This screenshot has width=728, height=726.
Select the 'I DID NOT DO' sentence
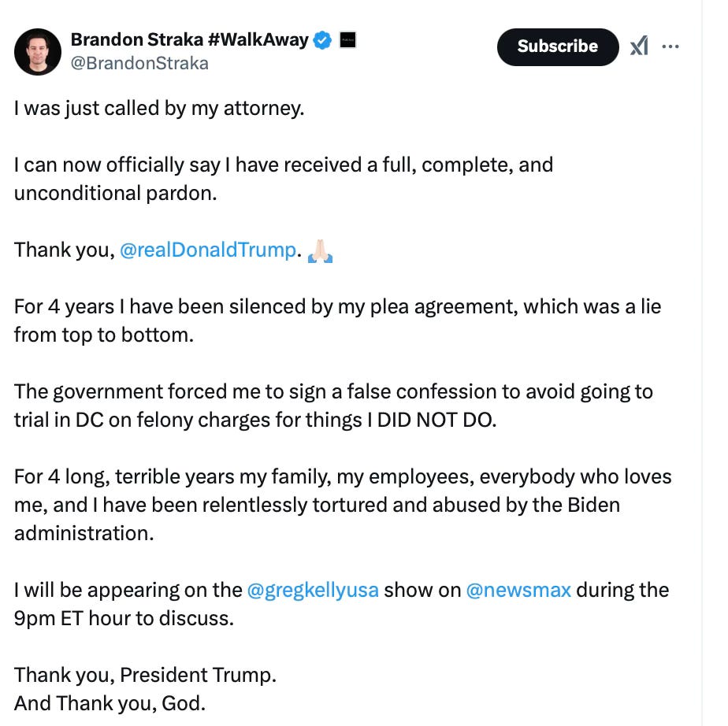point(333,406)
